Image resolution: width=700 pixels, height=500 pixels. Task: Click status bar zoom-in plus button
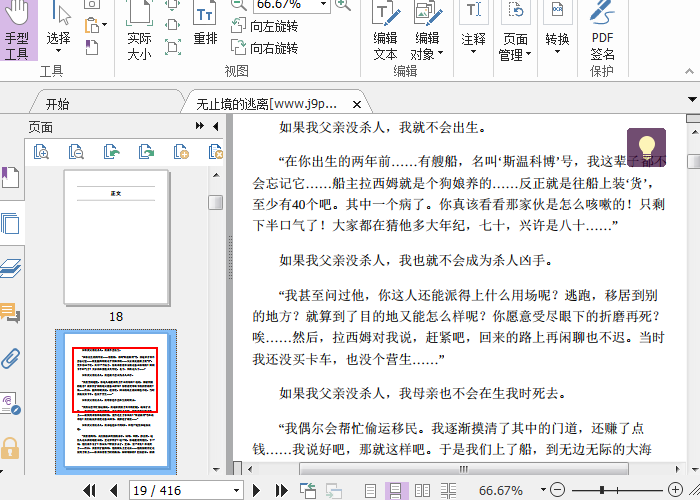point(675,490)
